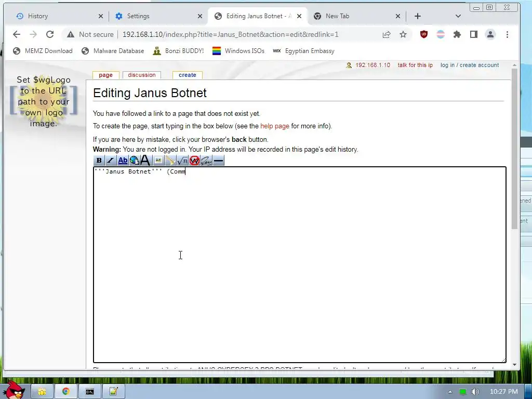Close the New Tab tab
Screen dimensions: 532x399
click(398, 16)
